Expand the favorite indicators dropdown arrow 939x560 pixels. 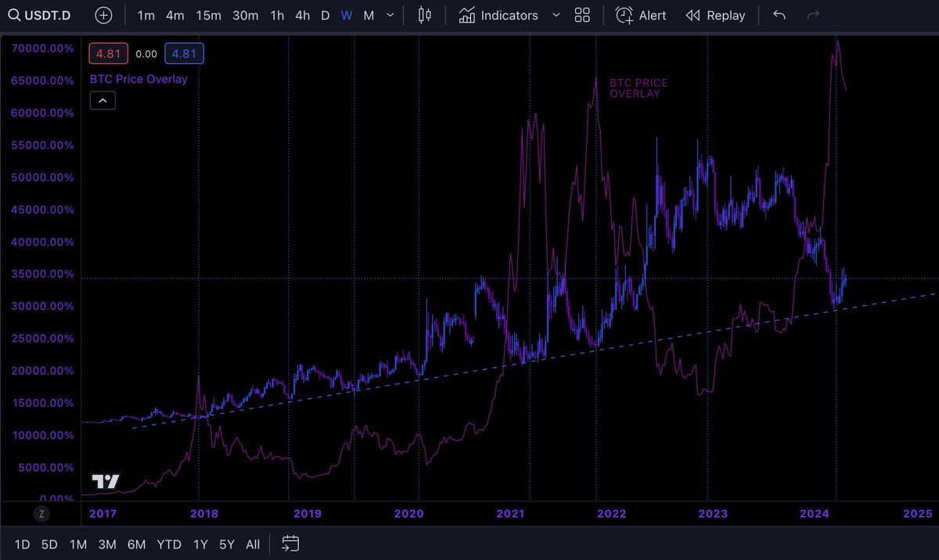tap(556, 15)
